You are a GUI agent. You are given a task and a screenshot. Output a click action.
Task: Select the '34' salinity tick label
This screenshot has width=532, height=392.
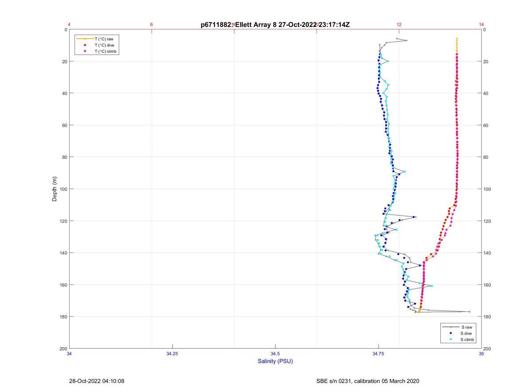70,353
